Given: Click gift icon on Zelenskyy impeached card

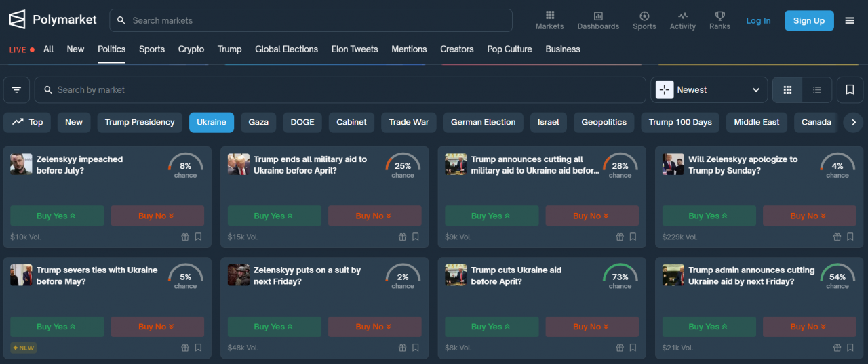Looking at the screenshot, I should pyautogui.click(x=184, y=237).
